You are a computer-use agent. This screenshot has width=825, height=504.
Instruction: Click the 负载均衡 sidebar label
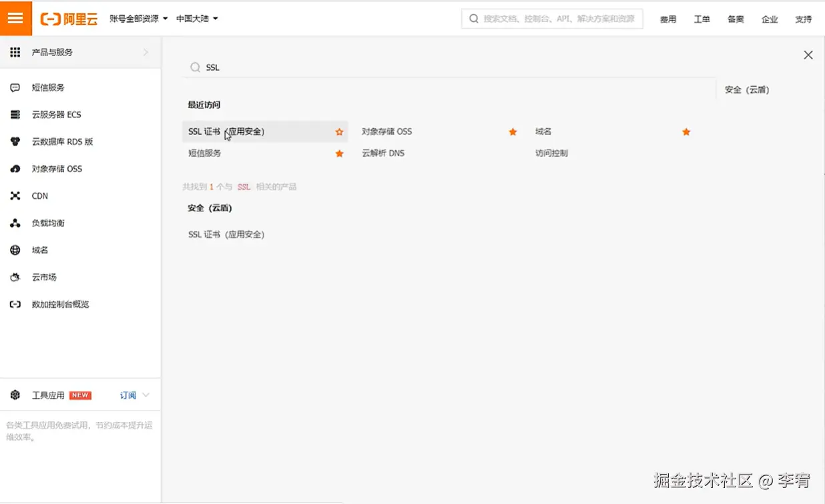[48, 223]
